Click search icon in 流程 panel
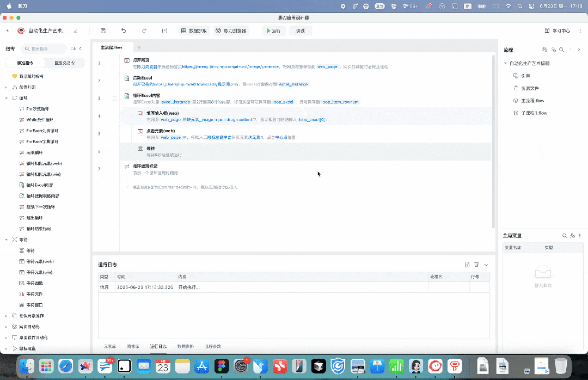 (x=562, y=50)
